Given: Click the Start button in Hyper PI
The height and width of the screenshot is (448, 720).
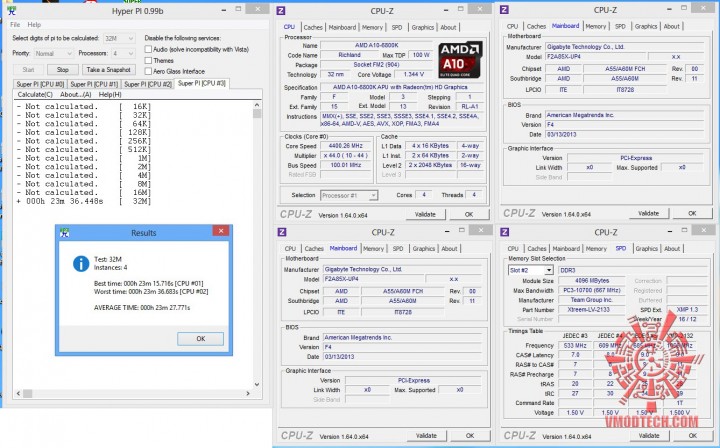Looking at the screenshot, I should point(28,70).
